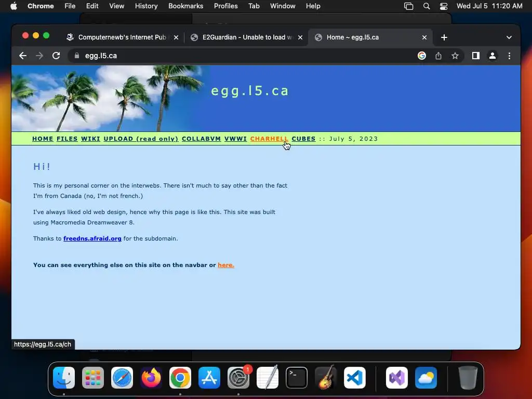This screenshot has width=532, height=399.
Task: Open the Chrome profile avatar
Action: (x=493, y=56)
